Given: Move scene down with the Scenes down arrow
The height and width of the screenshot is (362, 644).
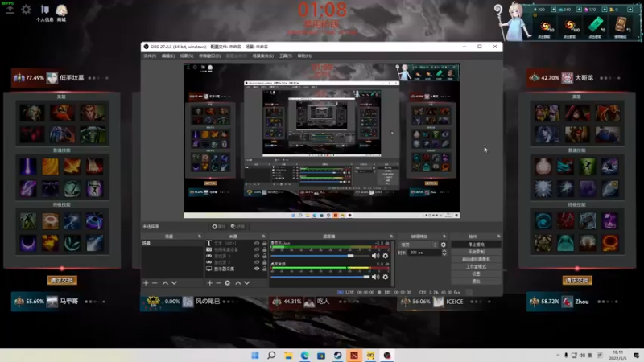Looking at the screenshot, I should click(174, 283).
